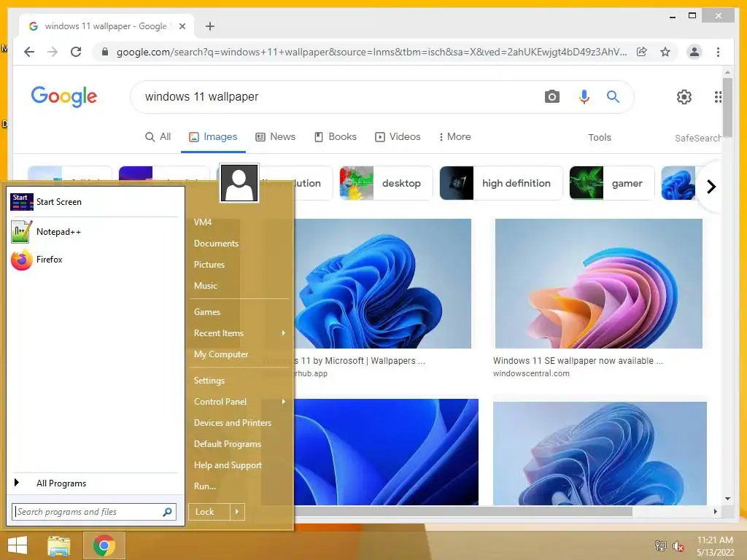Open Google quick settings gear

tap(684, 97)
